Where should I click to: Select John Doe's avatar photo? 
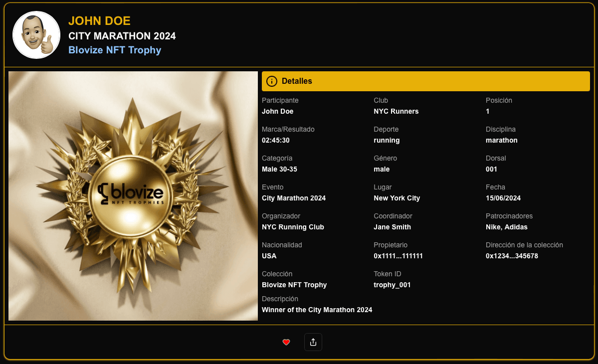click(36, 35)
